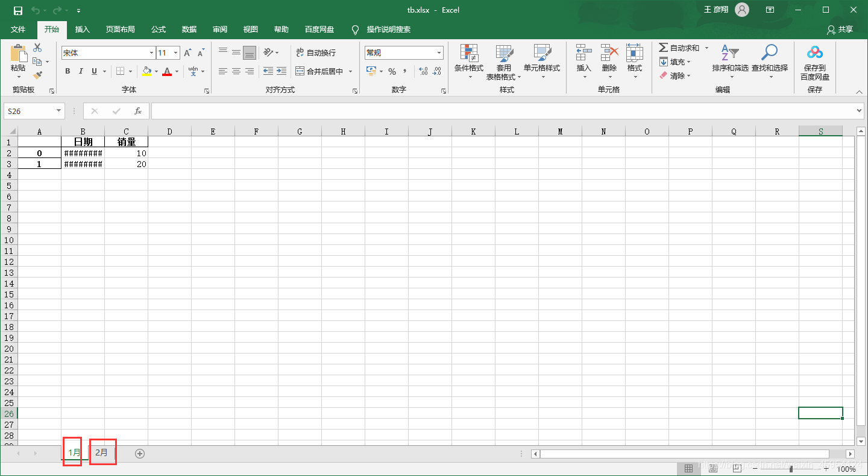868x476 pixels.
Task: Apply yellow fill color bucket
Action: [x=146, y=71]
